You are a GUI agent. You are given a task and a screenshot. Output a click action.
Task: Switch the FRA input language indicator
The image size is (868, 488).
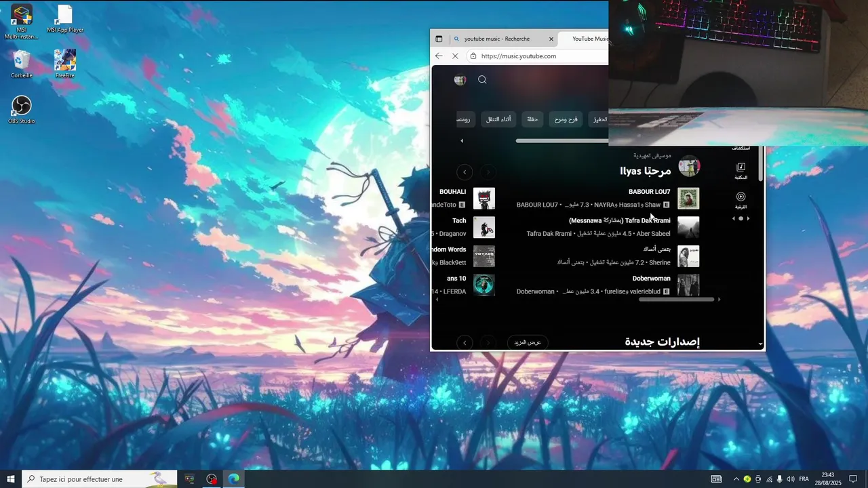pyautogui.click(x=804, y=479)
